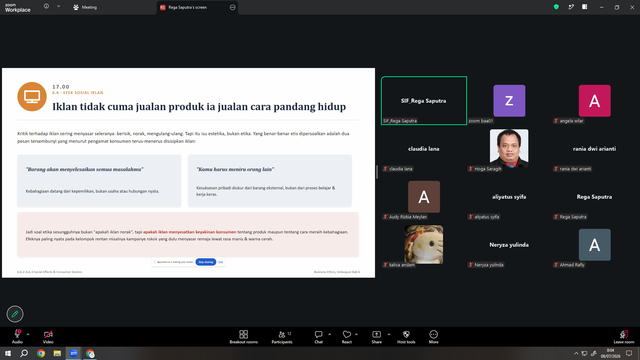Click the divider handle between slide and gallery

click(x=377, y=172)
